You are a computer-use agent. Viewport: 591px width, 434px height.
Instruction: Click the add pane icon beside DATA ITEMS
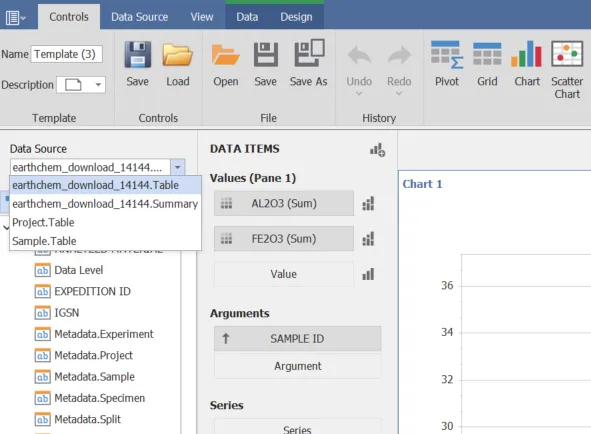click(x=377, y=150)
